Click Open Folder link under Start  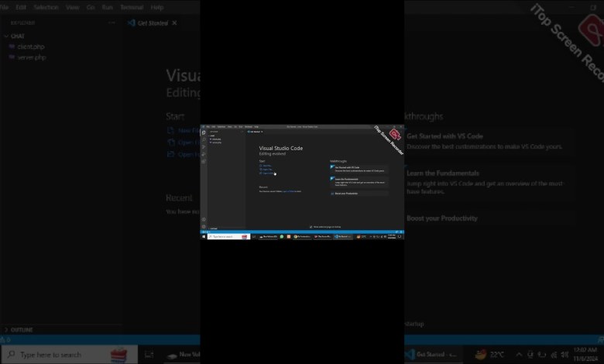pyautogui.click(x=267, y=173)
